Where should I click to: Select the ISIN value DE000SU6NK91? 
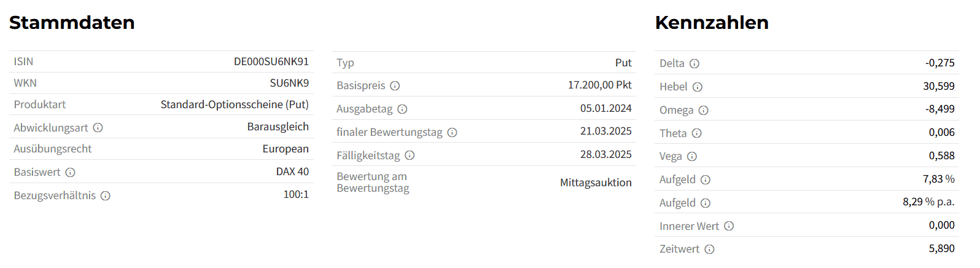[271, 61]
